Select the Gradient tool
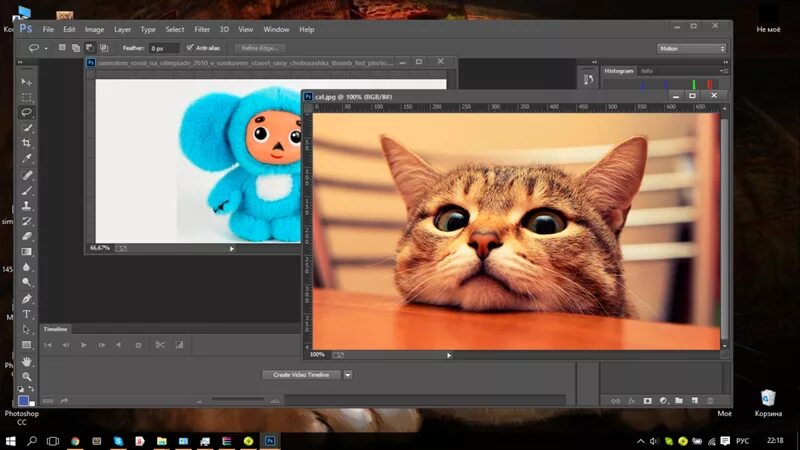This screenshot has height=450, width=800. click(x=27, y=252)
